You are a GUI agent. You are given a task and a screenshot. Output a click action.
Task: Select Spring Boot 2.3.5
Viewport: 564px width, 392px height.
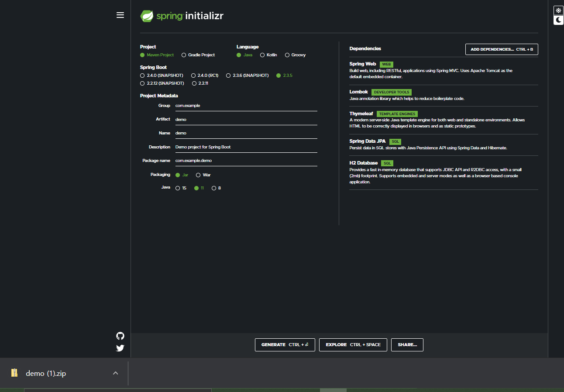(x=284, y=76)
